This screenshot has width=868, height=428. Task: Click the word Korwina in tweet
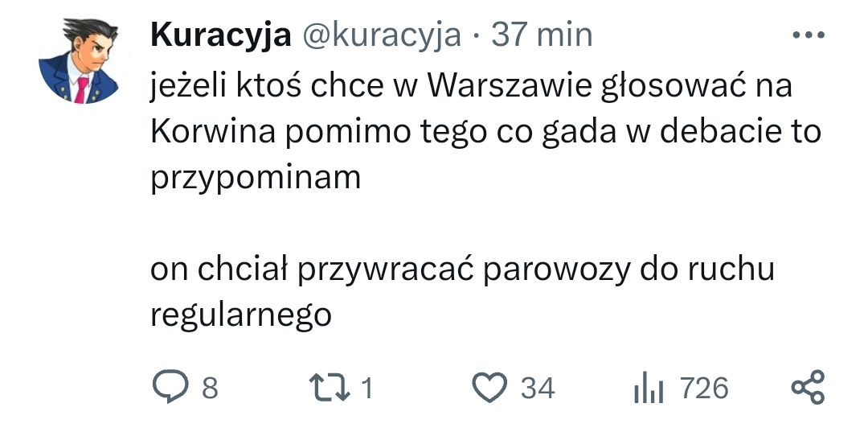coord(213,132)
